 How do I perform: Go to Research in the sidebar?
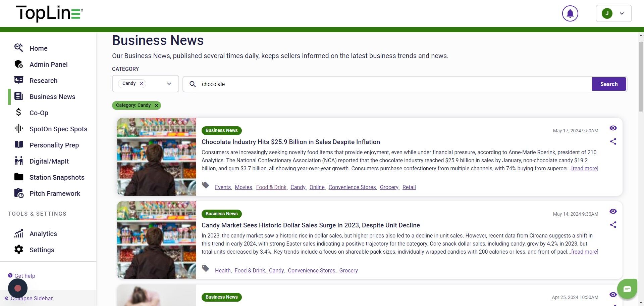pyautogui.click(x=43, y=81)
